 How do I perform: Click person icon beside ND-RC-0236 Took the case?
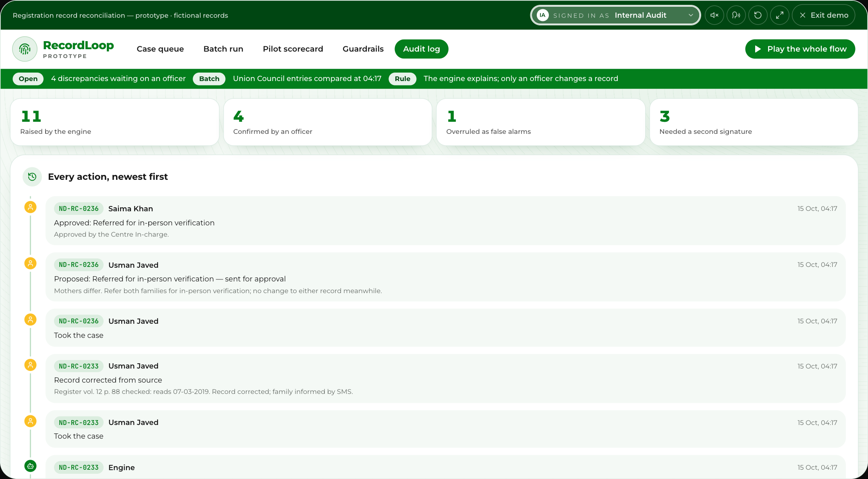[x=30, y=320]
